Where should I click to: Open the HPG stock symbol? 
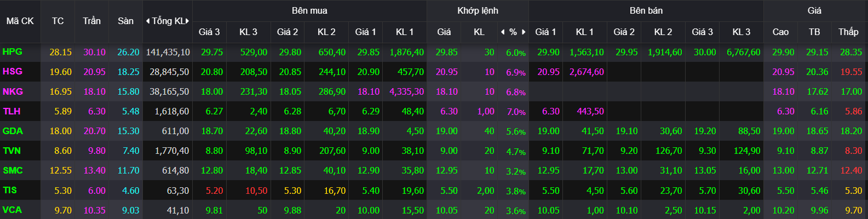[x=12, y=52]
